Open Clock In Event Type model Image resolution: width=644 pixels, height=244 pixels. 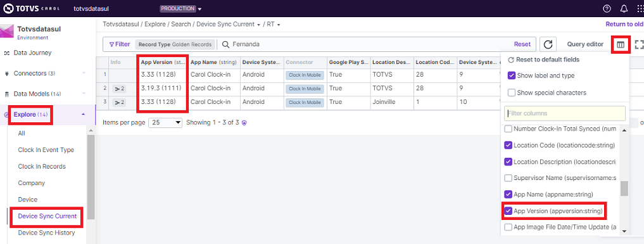(x=46, y=150)
